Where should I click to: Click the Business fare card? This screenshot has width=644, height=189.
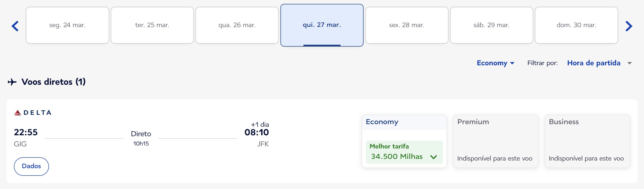[587, 141]
